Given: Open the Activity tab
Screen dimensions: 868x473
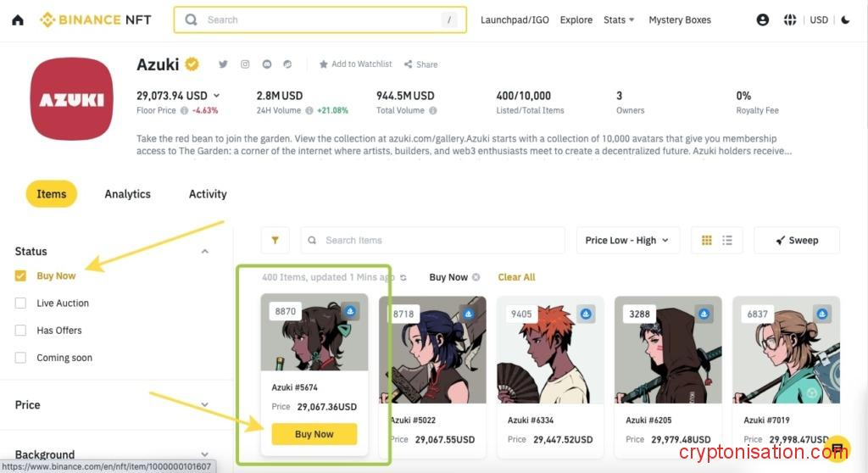Looking at the screenshot, I should (x=208, y=194).
